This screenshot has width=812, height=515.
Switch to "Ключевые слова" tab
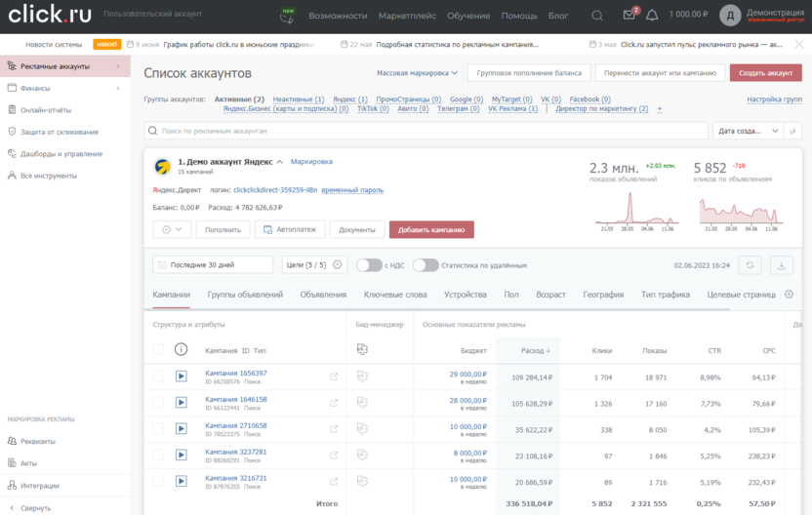click(x=395, y=295)
